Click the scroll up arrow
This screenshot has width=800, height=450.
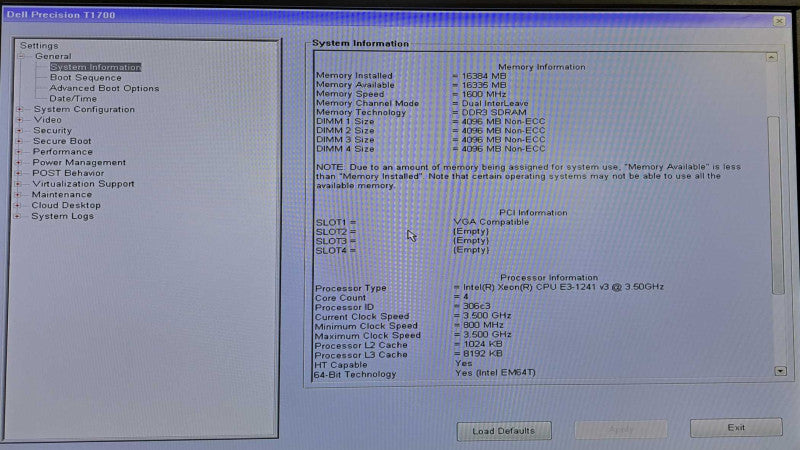pyautogui.click(x=772, y=57)
